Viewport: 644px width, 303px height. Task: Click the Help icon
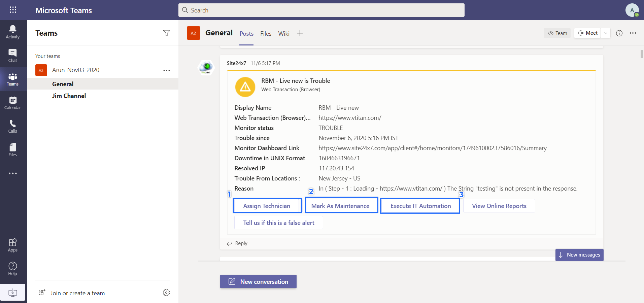(13, 269)
